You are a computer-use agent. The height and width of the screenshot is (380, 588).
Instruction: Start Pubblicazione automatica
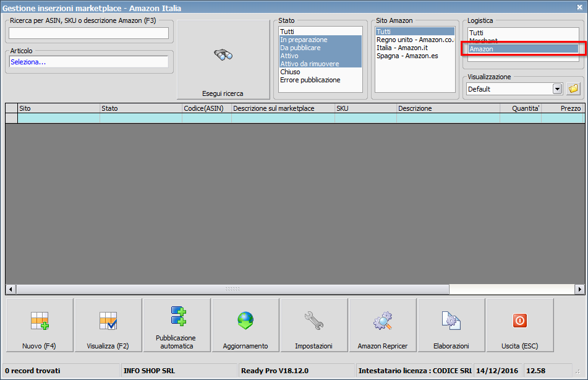click(x=177, y=325)
